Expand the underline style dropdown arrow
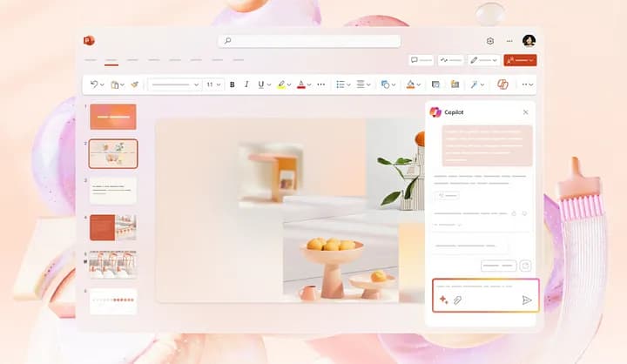627x364 pixels. click(x=269, y=84)
